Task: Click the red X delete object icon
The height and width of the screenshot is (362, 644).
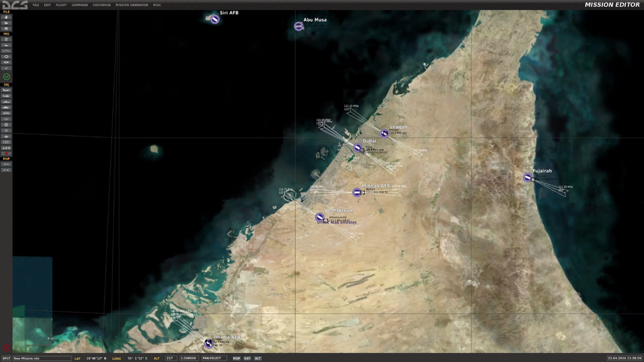Action: pos(6,153)
